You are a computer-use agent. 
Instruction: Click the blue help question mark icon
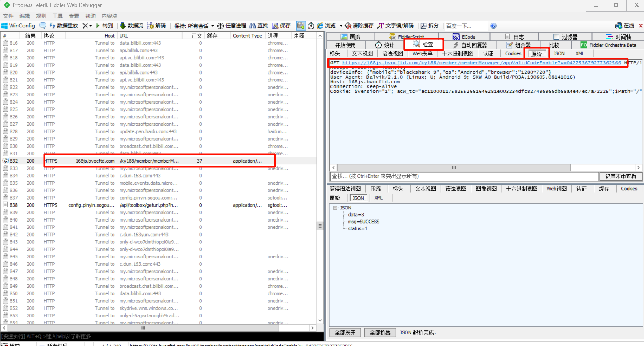pos(493,26)
